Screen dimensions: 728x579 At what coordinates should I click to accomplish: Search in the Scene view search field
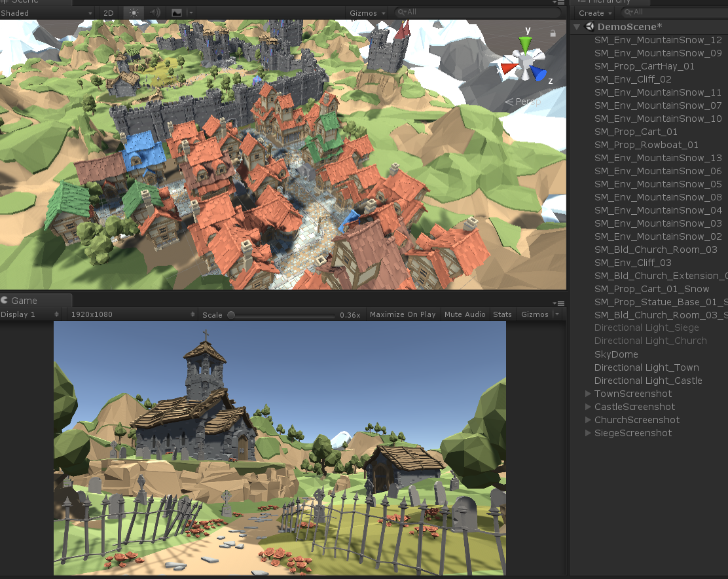[477, 12]
